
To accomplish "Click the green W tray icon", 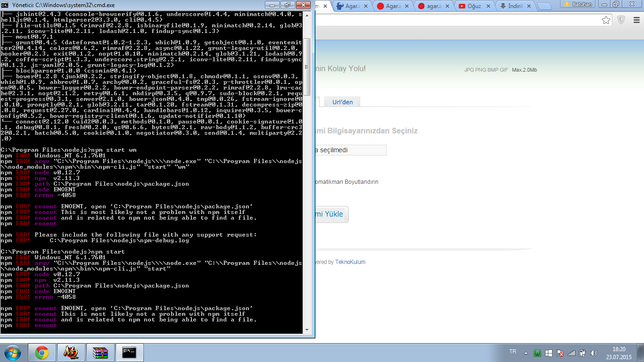I will click(537, 353).
